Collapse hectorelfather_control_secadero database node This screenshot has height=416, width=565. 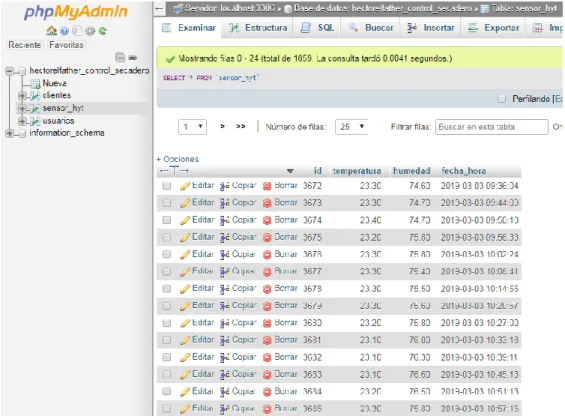click(10, 71)
